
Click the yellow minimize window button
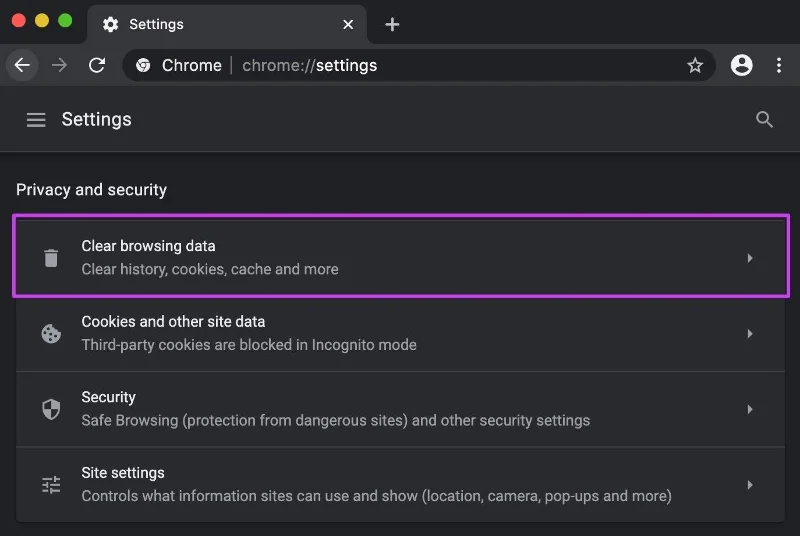(42, 20)
